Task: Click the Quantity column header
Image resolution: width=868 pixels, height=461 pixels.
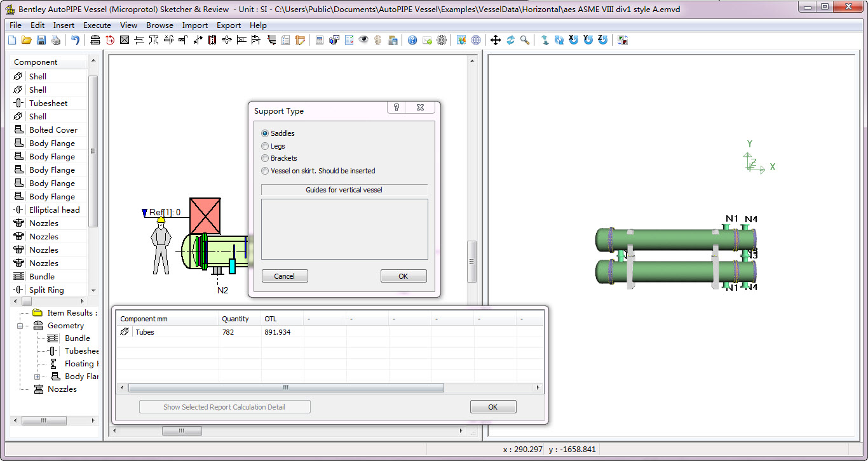Action: tap(240, 319)
